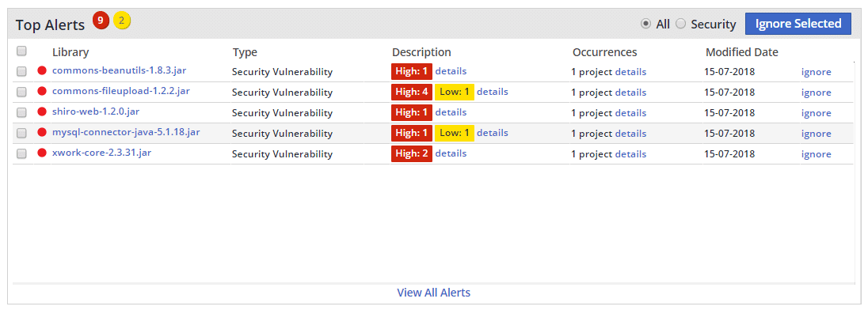Ignore the commons-fileupload-1.2.2.jar alert

(816, 93)
